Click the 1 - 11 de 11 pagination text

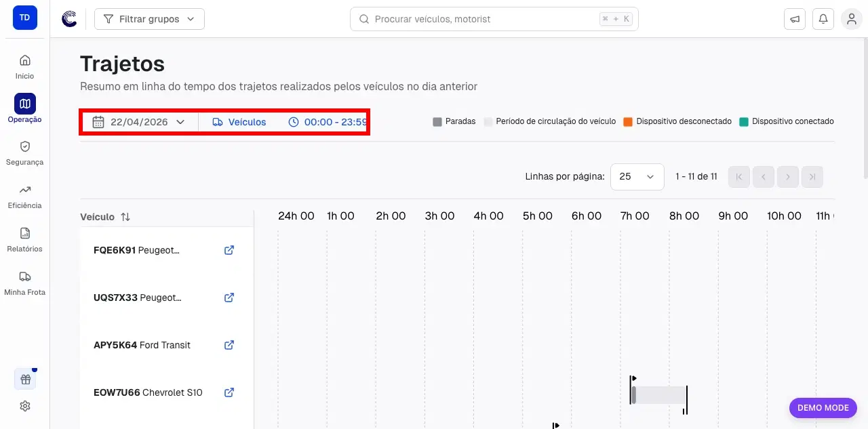[696, 177]
